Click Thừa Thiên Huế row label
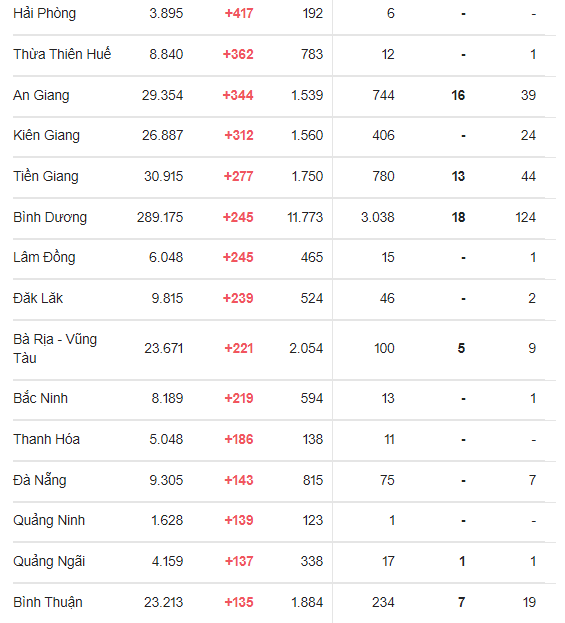The width and height of the screenshot is (565, 623). click(x=62, y=54)
